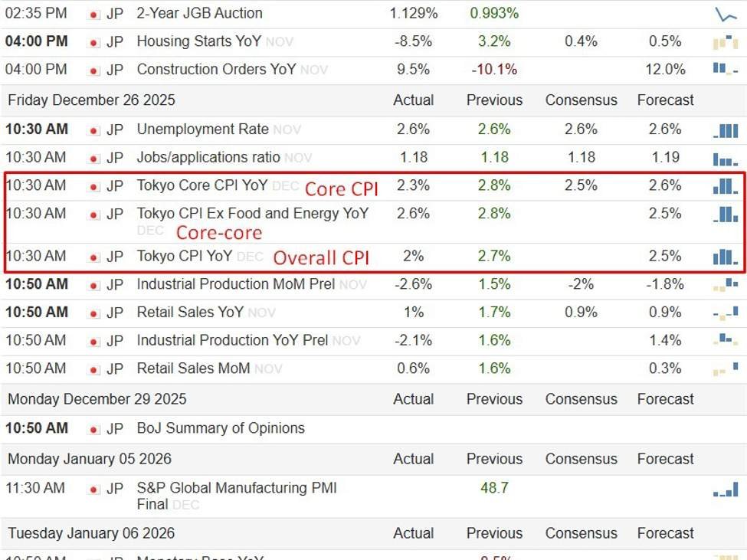Open the Tokyo Core CPI YoY mini chart icon
Image resolution: width=747 pixels, height=560 pixels.
pos(725,186)
